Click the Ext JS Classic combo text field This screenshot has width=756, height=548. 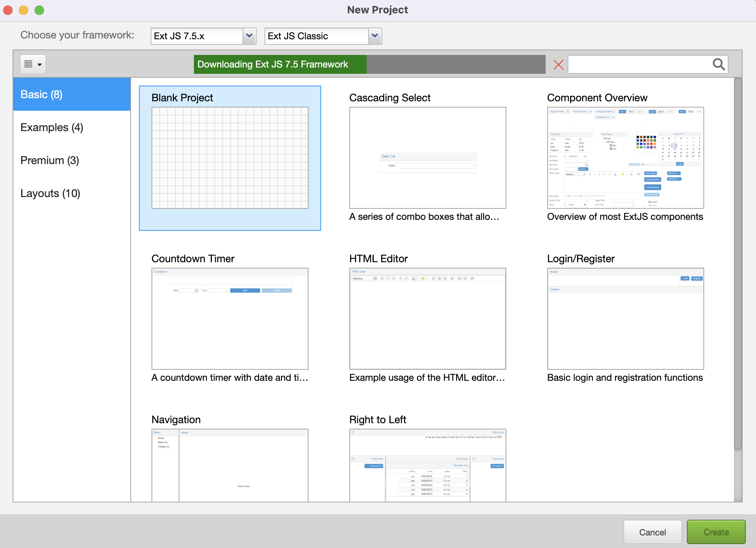(x=317, y=36)
